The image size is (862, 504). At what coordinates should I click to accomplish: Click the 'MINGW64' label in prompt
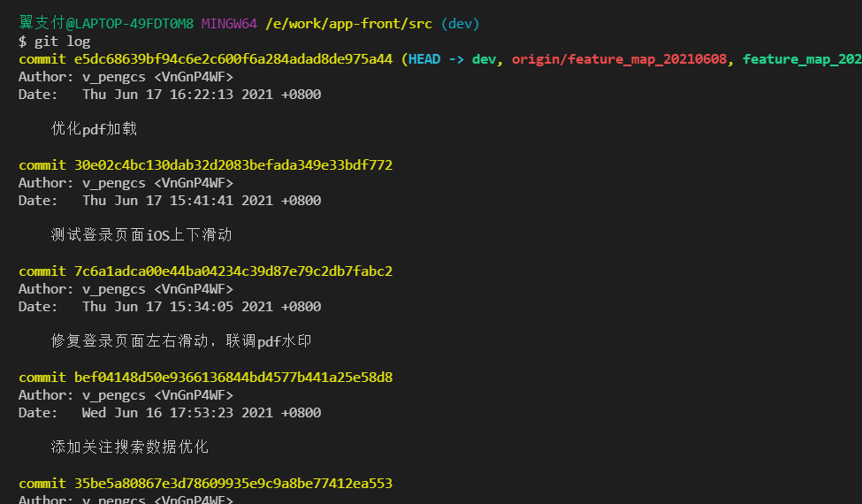[x=229, y=24]
